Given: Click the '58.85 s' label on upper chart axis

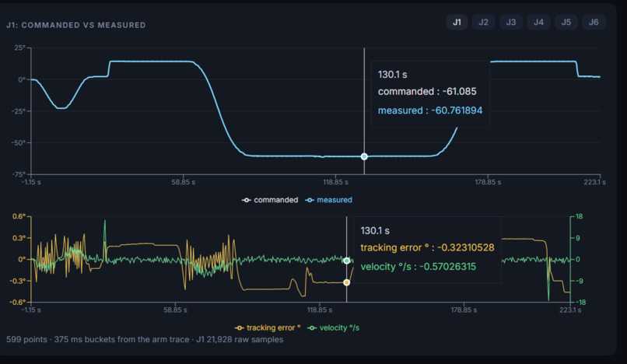Looking at the screenshot, I should coord(183,183).
